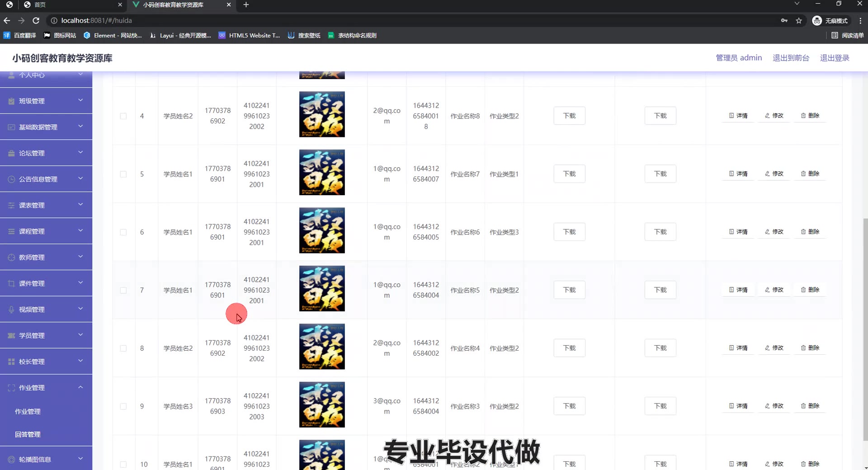Select the checkbox for row 4
The image size is (868, 470).
point(123,116)
